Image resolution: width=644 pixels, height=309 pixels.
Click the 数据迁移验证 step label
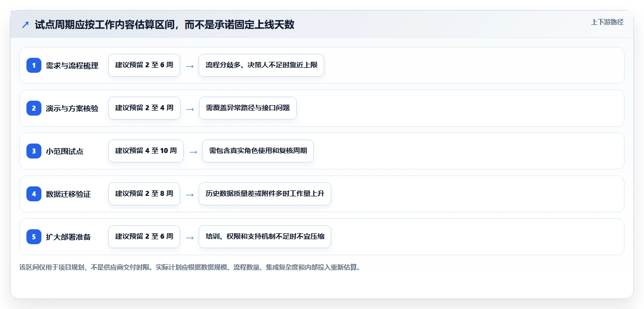tap(68, 194)
